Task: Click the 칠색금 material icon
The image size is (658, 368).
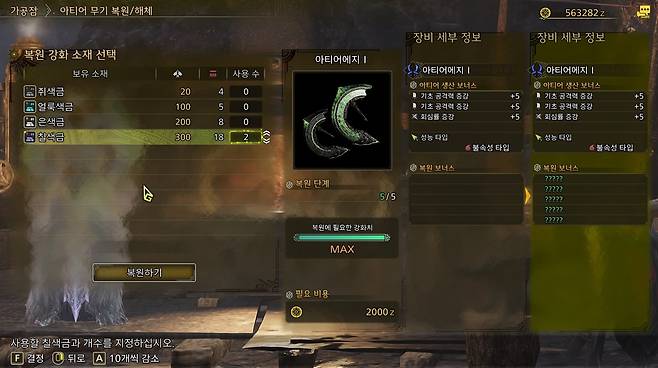Action: (30, 137)
